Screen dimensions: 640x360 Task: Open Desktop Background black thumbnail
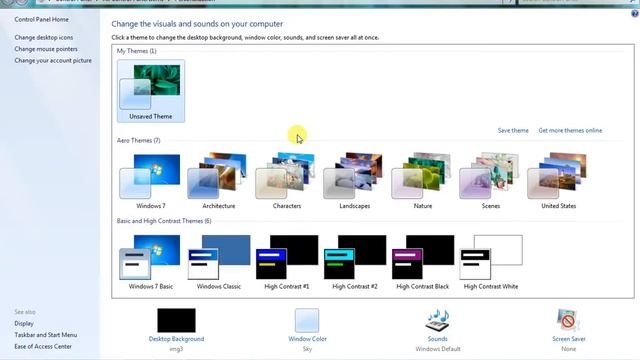176,320
